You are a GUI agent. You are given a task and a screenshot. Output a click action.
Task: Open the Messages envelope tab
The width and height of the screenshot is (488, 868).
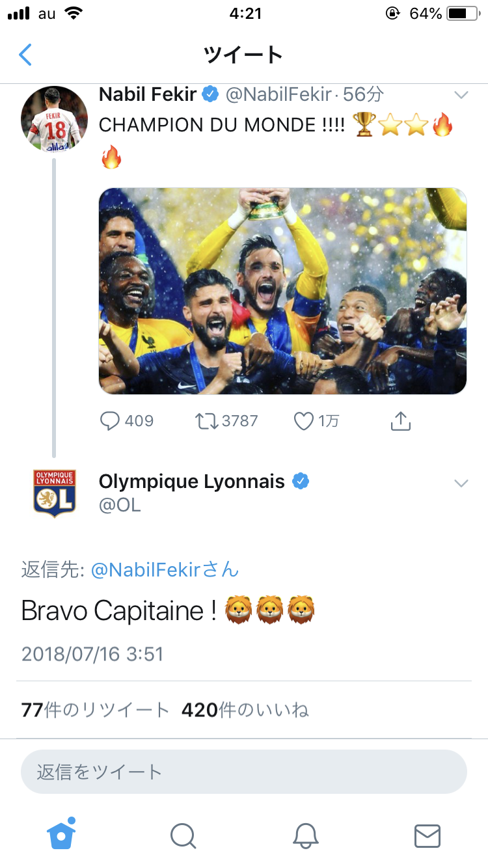pos(427,835)
